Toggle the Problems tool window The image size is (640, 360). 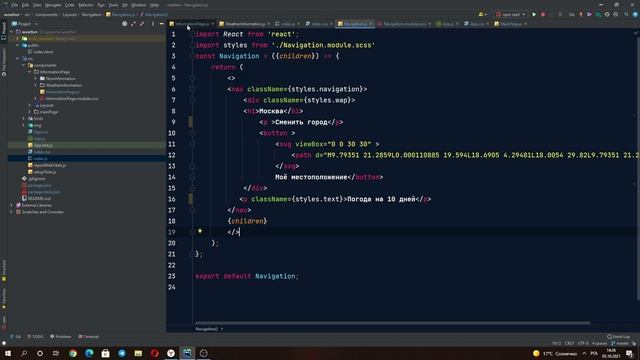pyautogui.click(x=61, y=337)
